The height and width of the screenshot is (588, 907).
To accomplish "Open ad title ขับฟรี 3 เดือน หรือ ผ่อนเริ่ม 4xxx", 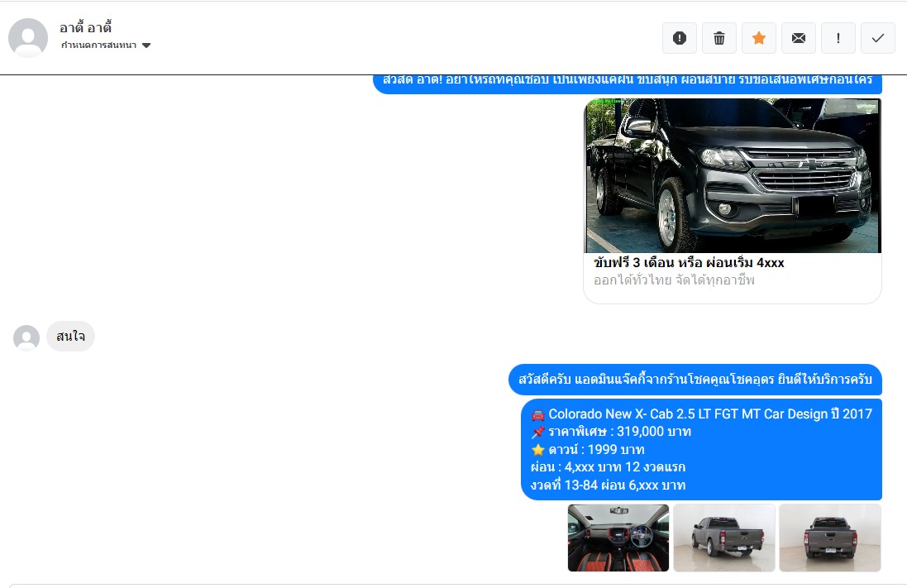I will 689,262.
